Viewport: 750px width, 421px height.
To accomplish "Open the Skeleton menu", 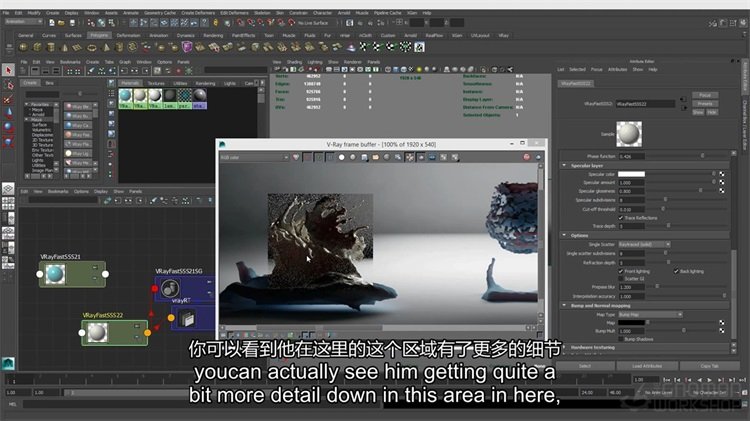I will point(262,13).
